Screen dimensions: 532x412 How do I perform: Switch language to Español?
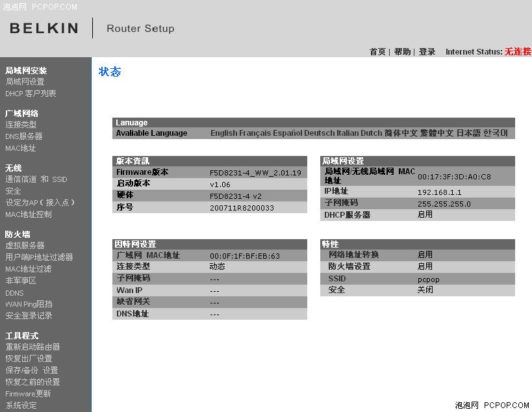[287, 133]
